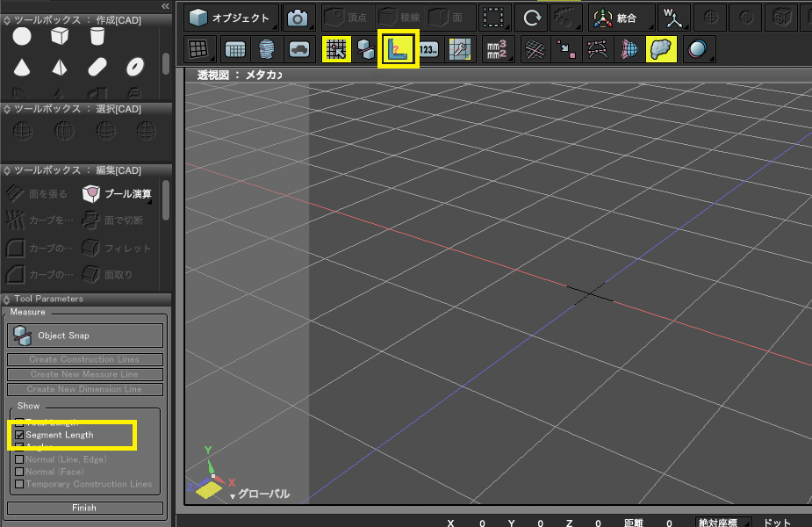Uncheck the Segment Length checkbox
The height and width of the screenshot is (527, 812).
19,435
